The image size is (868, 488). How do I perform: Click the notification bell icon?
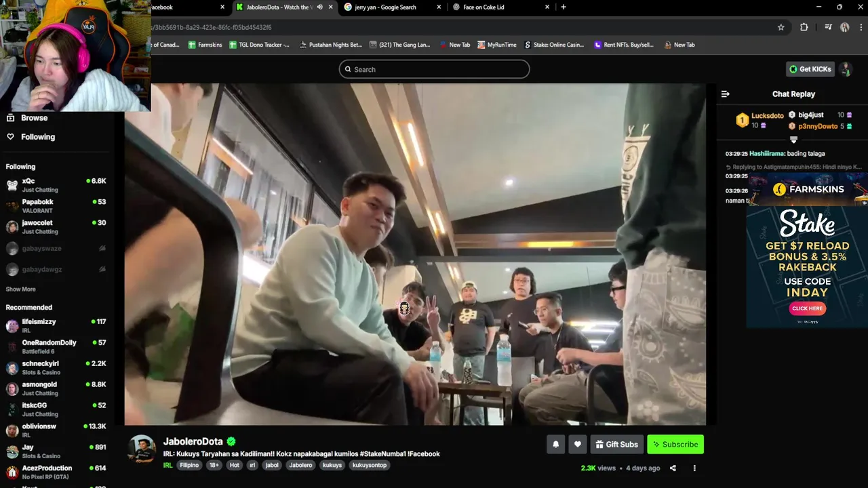point(555,445)
